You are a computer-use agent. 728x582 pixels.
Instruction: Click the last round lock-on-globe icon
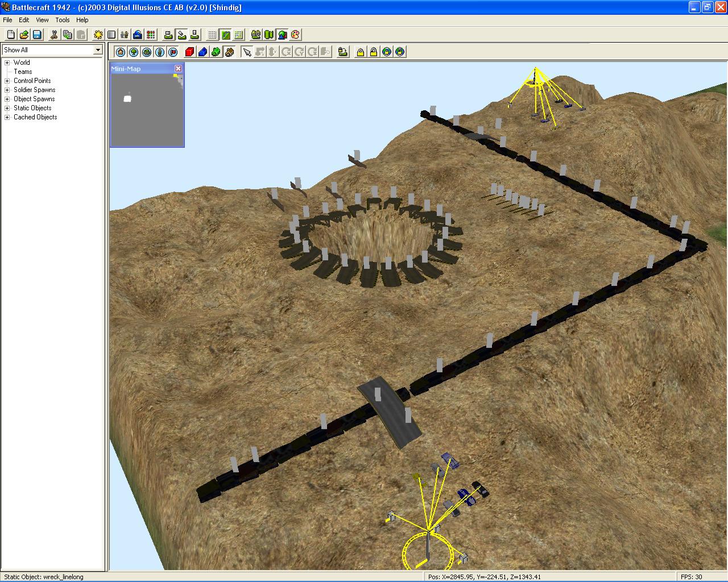pos(400,52)
